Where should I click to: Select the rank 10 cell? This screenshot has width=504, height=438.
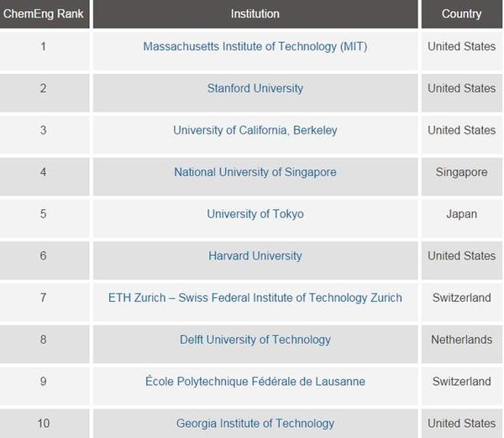click(45, 423)
